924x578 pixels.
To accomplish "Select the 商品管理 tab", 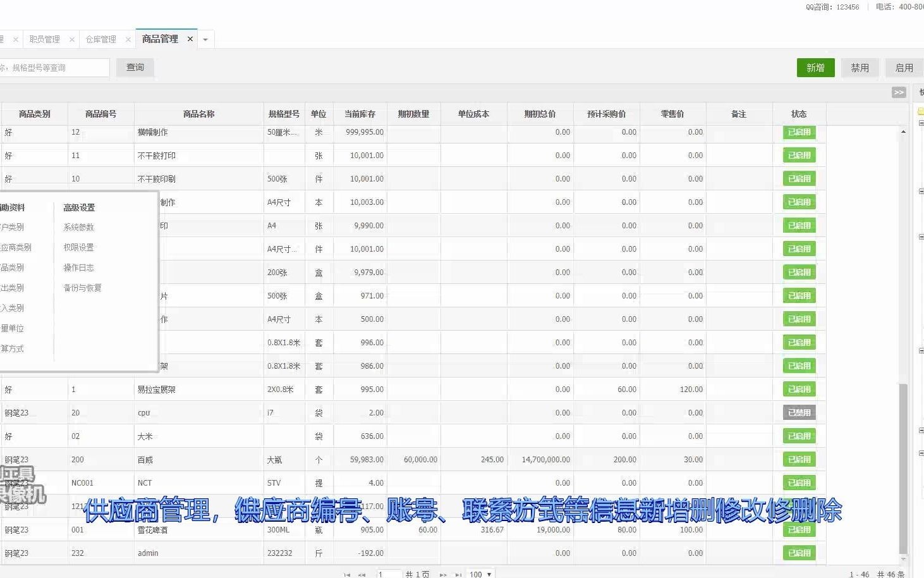I will [160, 39].
